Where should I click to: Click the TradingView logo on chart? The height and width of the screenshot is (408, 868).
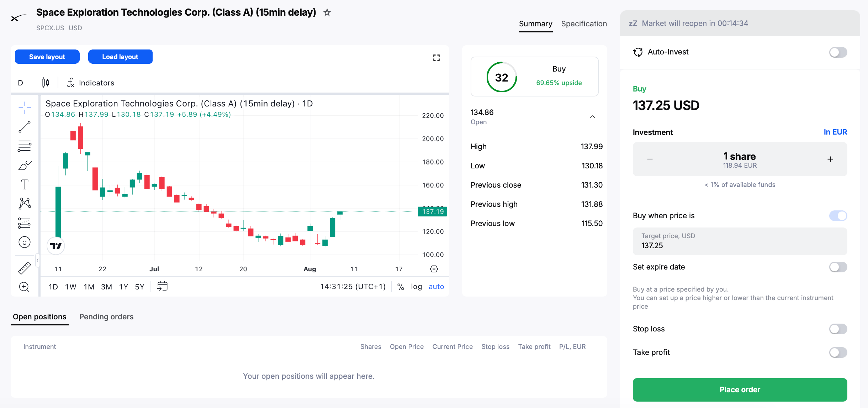[x=56, y=246]
